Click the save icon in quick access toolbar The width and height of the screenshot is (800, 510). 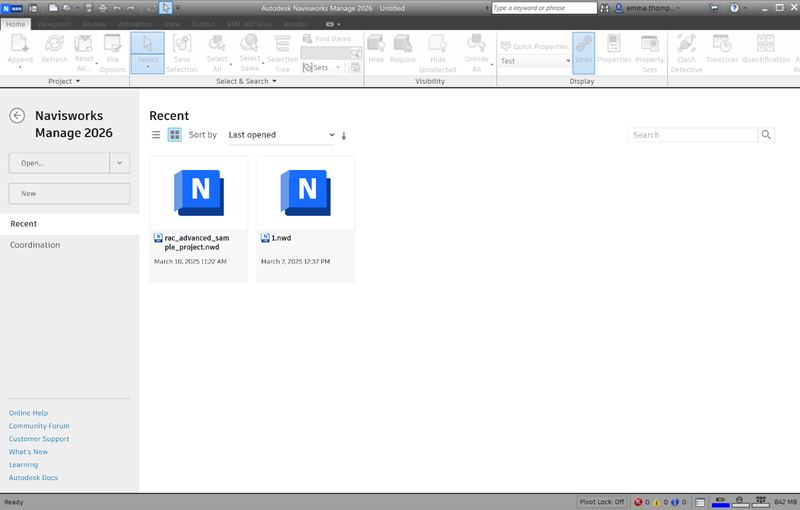pyautogui.click(x=89, y=8)
